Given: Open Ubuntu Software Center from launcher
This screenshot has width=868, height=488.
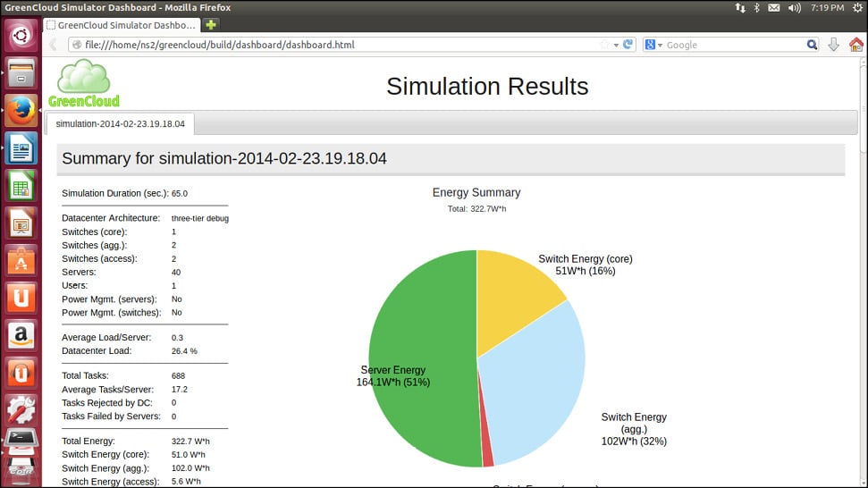Looking at the screenshot, I should coord(21,260).
